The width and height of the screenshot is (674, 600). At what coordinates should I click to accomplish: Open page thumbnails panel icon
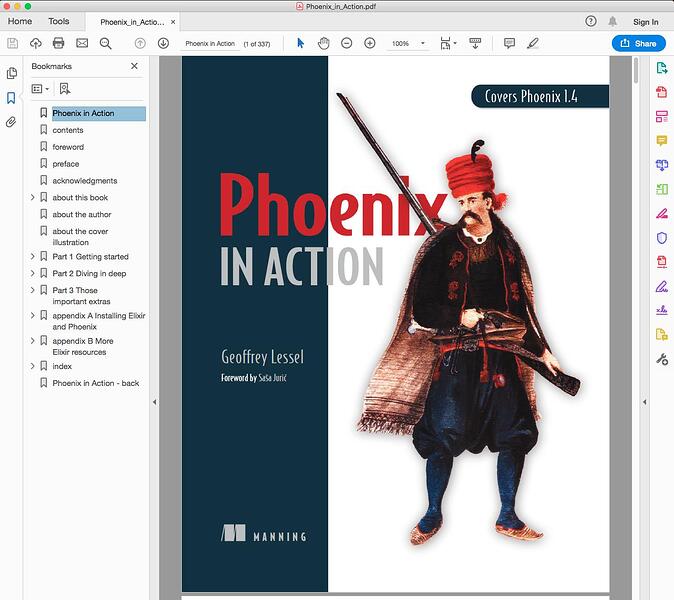(12, 73)
